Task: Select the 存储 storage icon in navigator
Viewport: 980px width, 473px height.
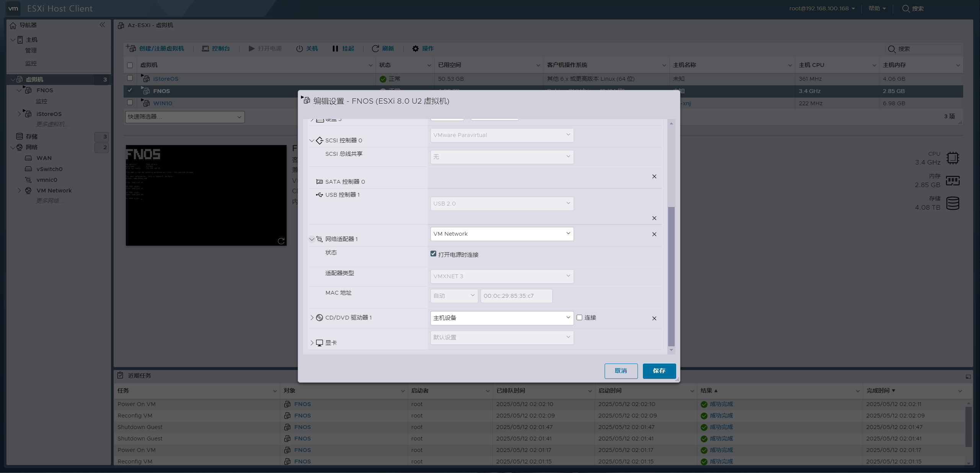Action: [20, 136]
